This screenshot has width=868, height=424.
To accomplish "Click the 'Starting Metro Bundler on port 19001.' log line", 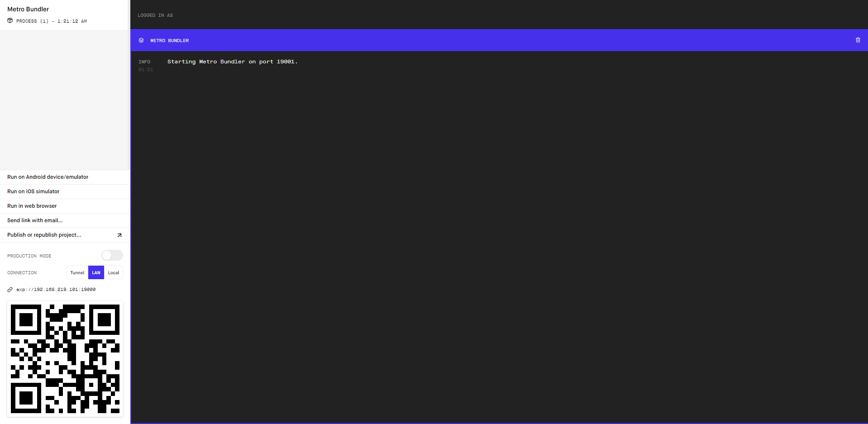I will tap(233, 62).
